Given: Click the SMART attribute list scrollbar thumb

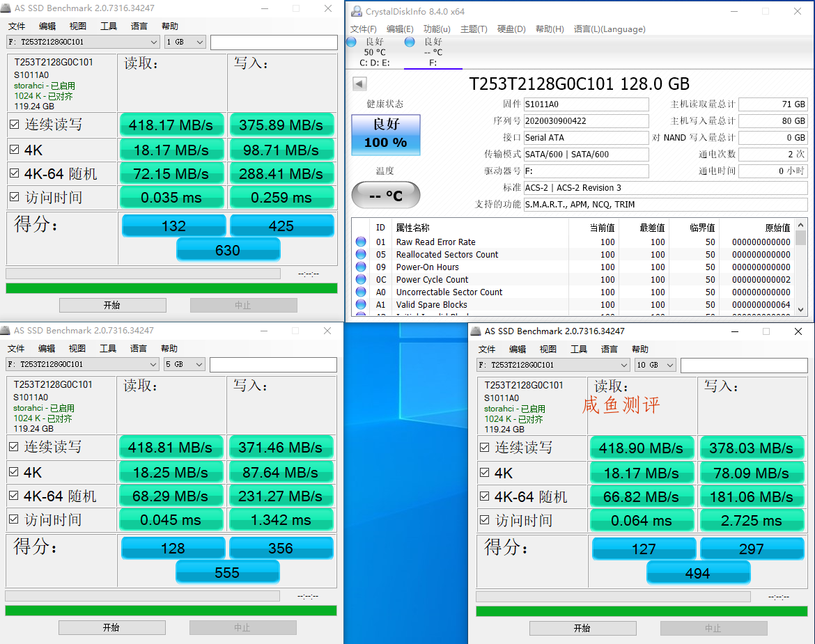Looking at the screenshot, I should click(x=801, y=238).
